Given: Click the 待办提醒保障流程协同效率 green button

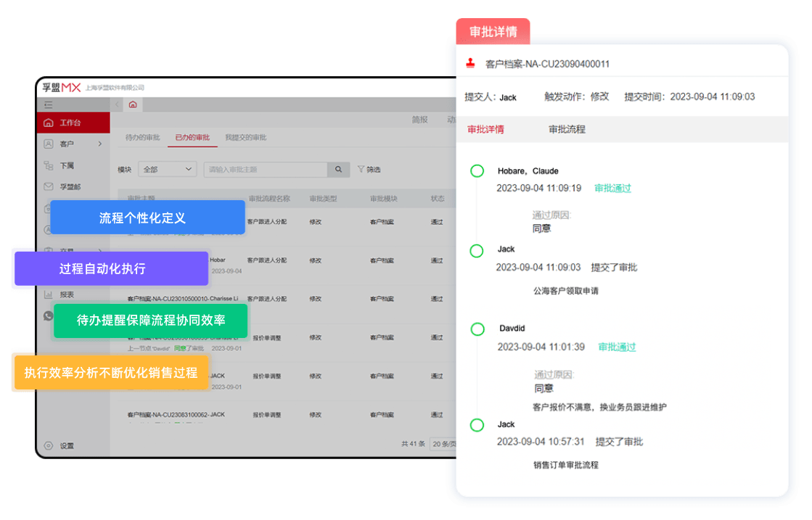Looking at the screenshot, I should [x=150, y=320].
